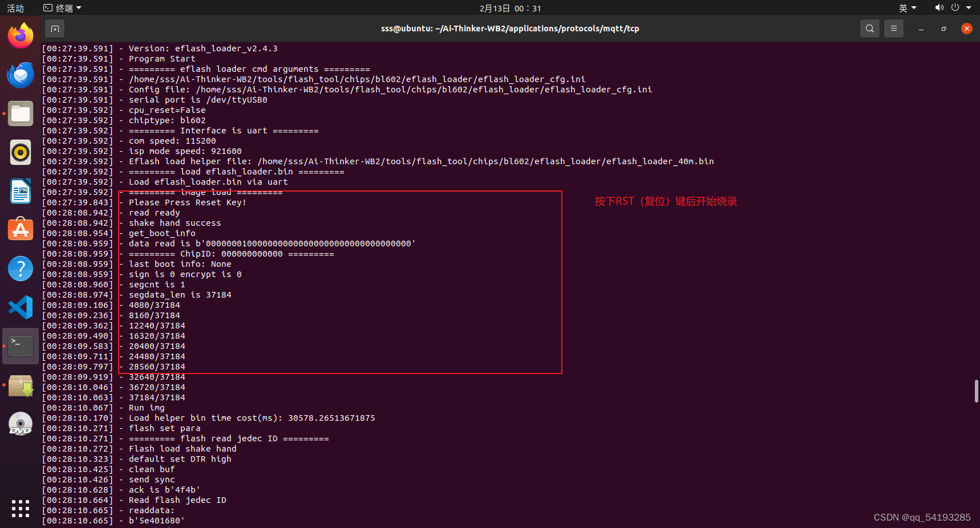Expand the 终端 app menu in top bar
Screen dimensions: 980x528
tap(62, 7)
